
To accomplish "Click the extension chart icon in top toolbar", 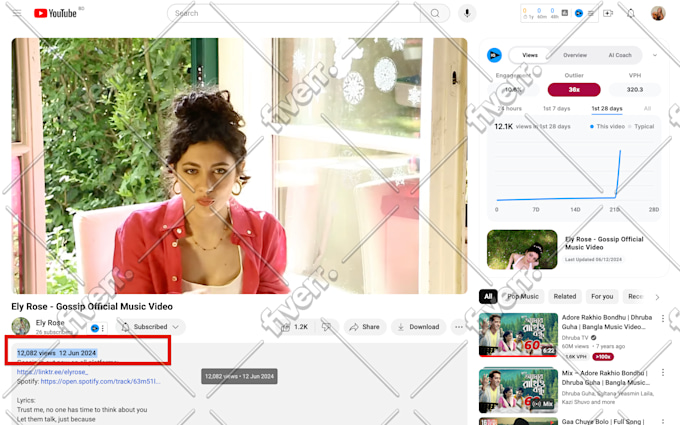I will 565,13.
